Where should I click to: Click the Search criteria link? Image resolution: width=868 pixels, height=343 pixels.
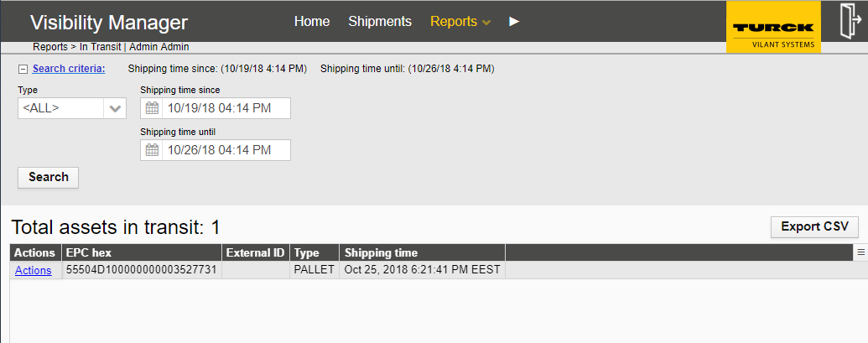point(69,69)
